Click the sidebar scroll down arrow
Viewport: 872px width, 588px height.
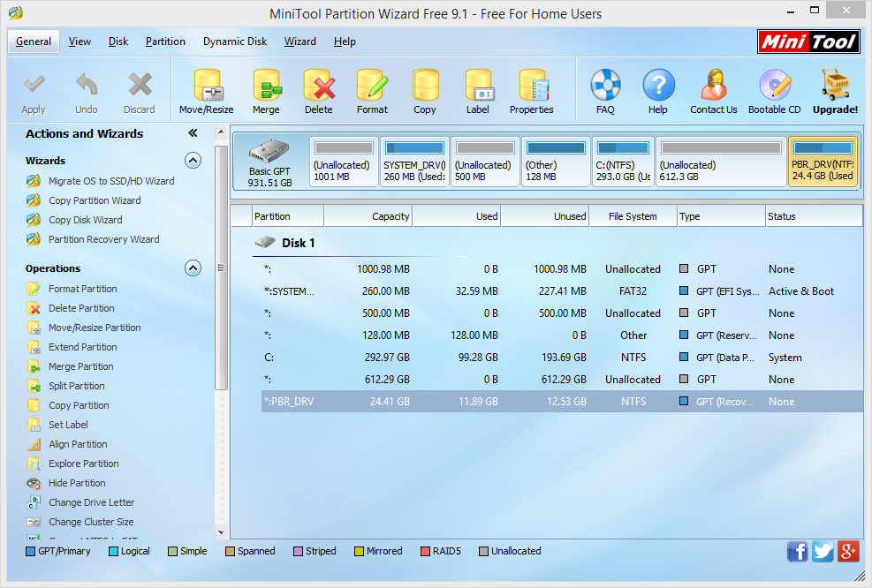pos(221,532)
